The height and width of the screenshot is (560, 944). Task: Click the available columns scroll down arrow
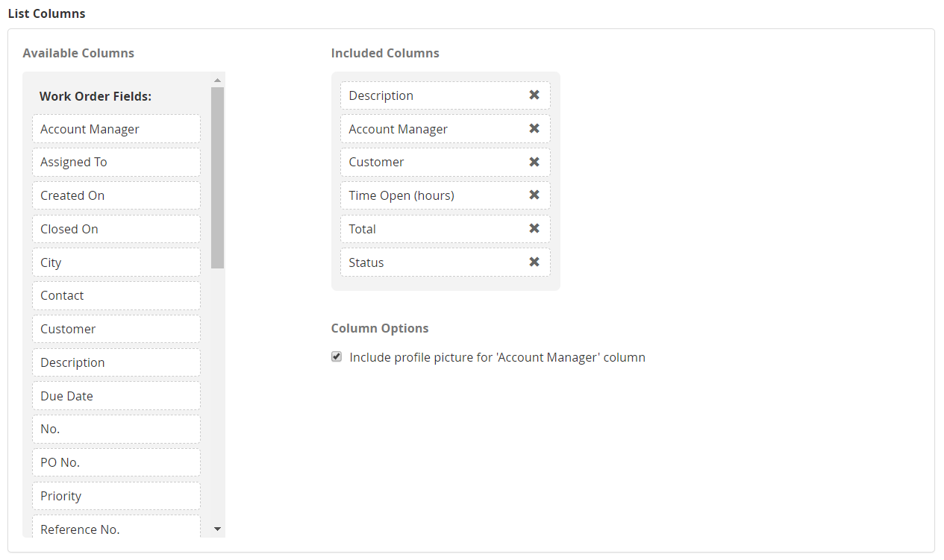(x=217, y=529)
